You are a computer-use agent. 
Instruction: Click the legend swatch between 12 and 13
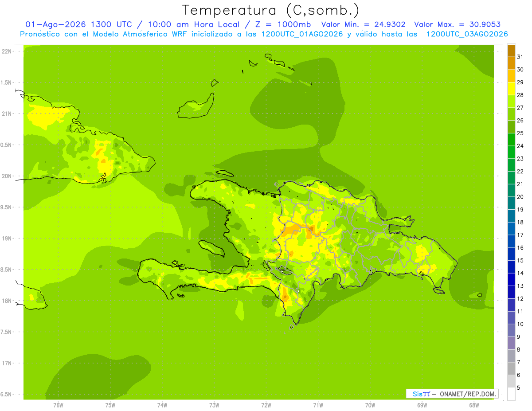coord(511,292)
